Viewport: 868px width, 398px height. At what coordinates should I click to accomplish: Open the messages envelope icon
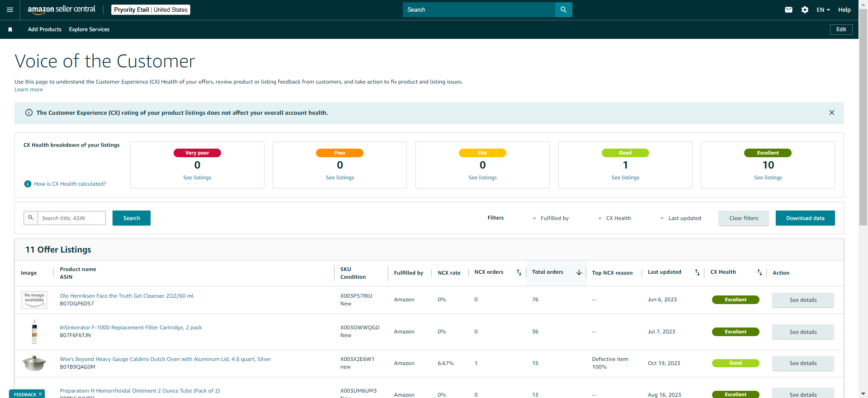pos(788,9)
